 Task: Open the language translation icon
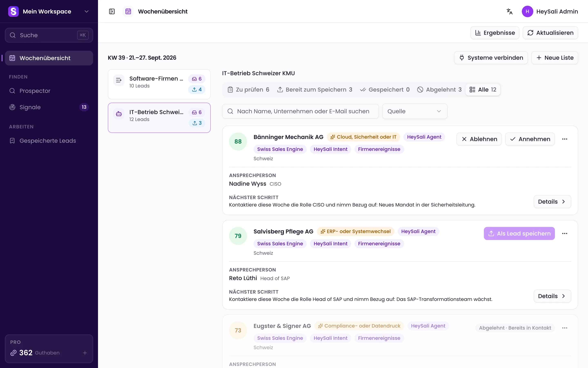pyautogui.click(x=510, y=11)
